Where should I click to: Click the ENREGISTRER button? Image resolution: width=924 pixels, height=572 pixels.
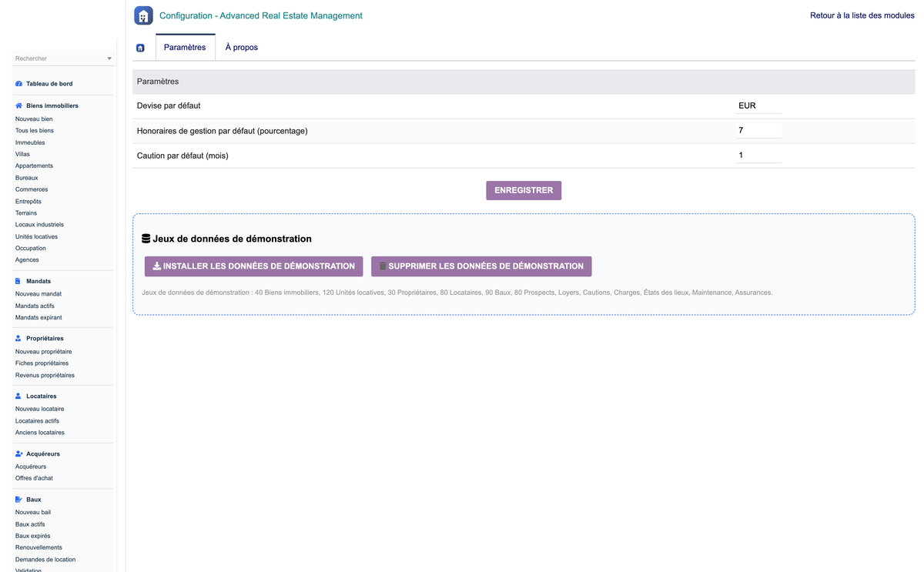pyautogui.click(x=524, y=190)
